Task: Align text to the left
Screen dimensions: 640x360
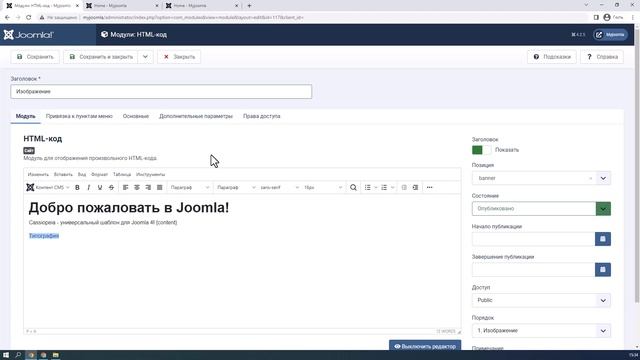Action: (x=125, y=187)
